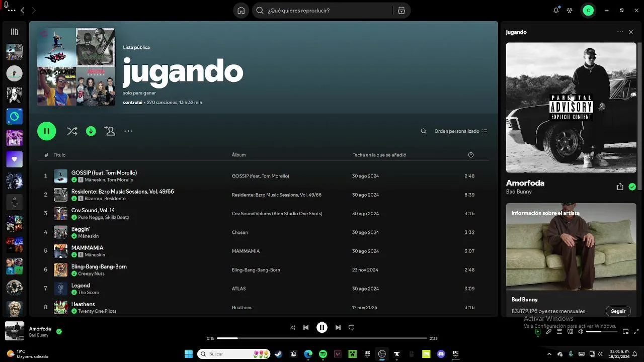This screenshot has height=362, width=644.
Task: Click the Seguir button for Bad Bunny
Action: [x=618, y=311]
